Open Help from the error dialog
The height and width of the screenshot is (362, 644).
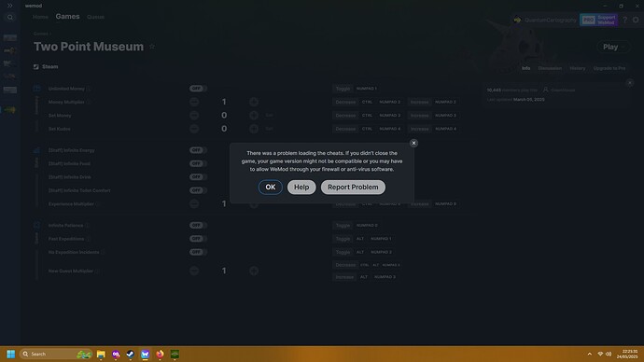click(x=301, y=188)
